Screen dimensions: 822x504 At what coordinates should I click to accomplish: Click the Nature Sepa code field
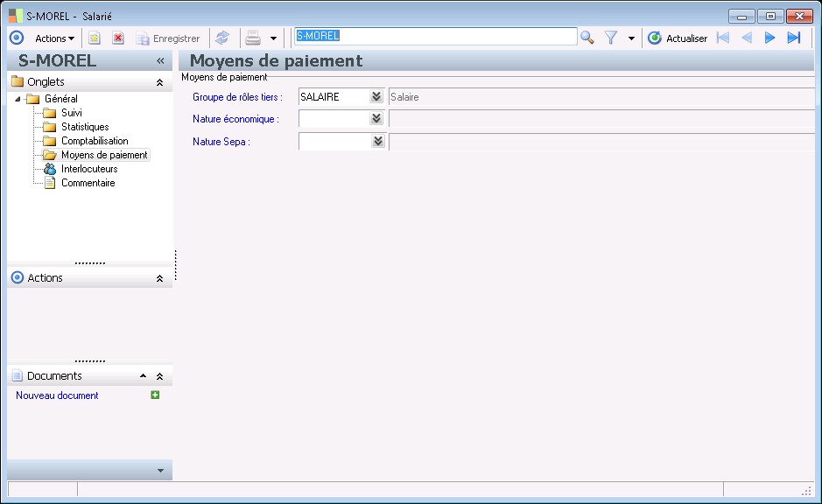click(335, 142)
